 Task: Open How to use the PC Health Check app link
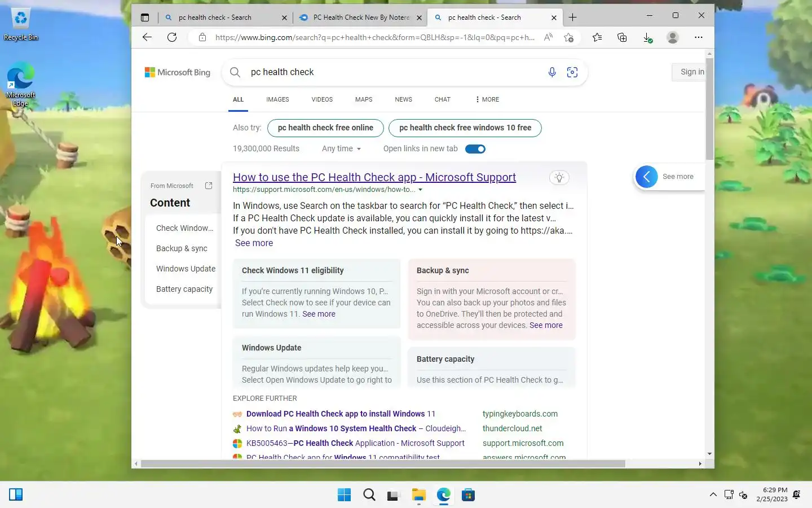coord(374,177)
